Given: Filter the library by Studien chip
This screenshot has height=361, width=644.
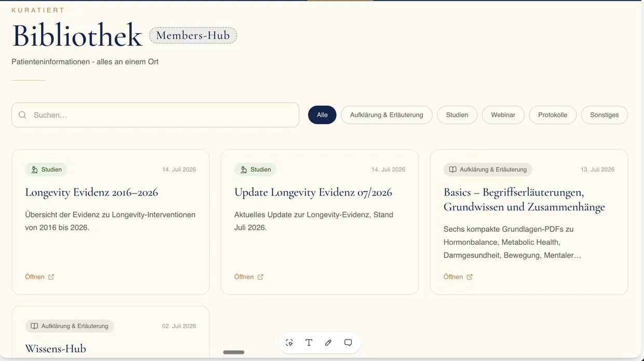Looking at the screenshot, I should (457, 115).
